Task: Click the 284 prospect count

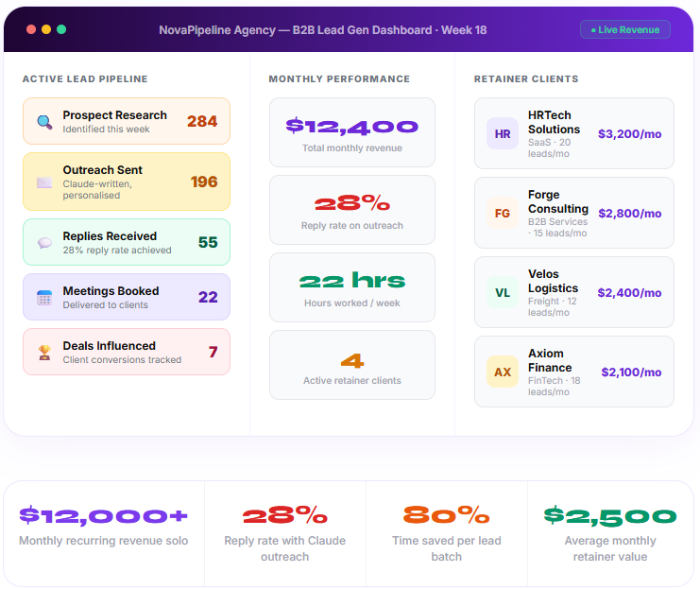Action: (x=202, y=122)
